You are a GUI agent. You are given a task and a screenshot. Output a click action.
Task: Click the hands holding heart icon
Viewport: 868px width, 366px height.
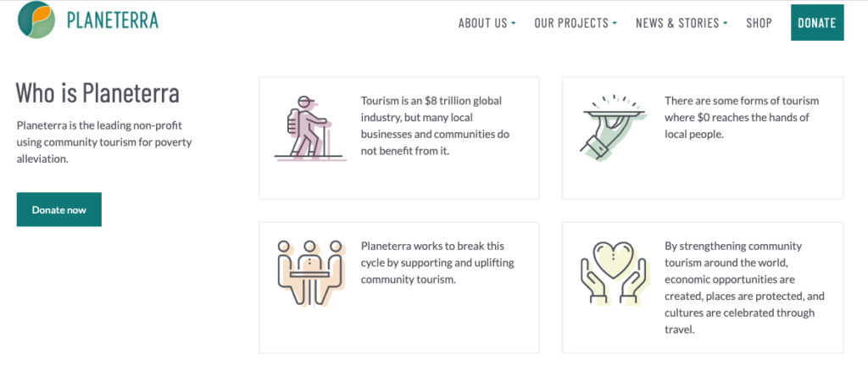click(612, 273)
